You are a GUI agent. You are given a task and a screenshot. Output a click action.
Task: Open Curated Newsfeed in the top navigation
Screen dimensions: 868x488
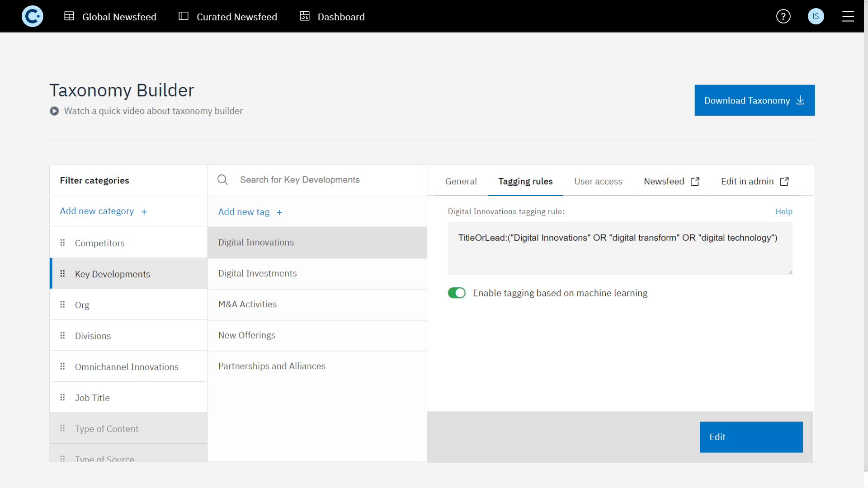click(228, 17)
